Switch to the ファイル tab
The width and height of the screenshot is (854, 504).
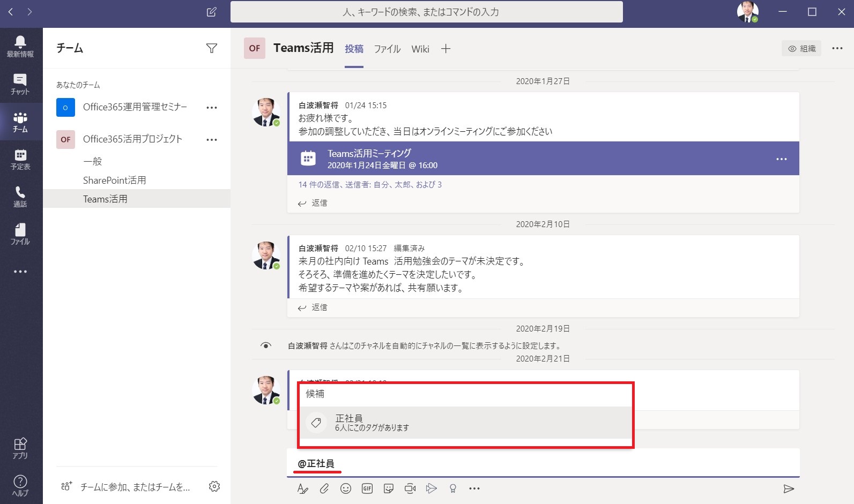[387, 49]
